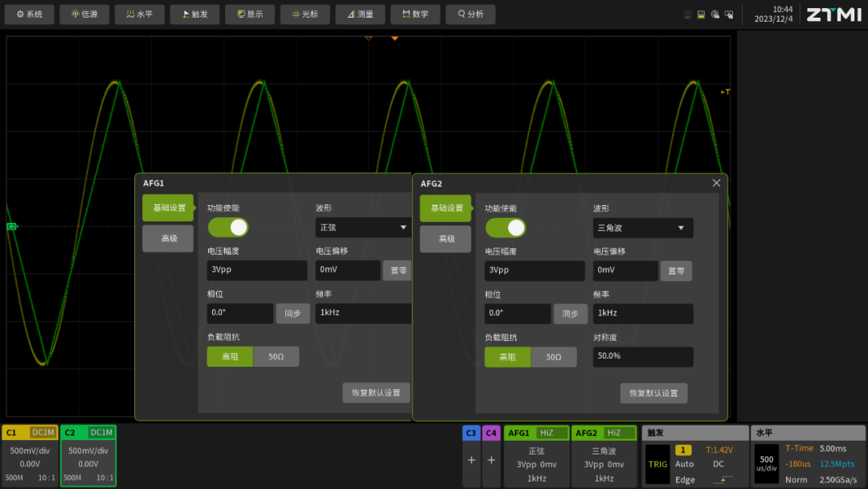
Task: Open the 系统 (System) menu
Action: pos(31,14)
